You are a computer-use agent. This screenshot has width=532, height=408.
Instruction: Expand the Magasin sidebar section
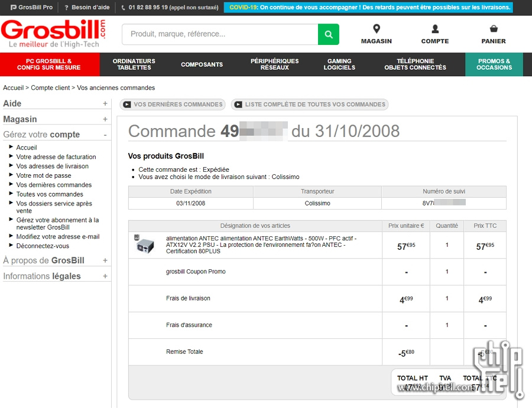pos(105,119)
